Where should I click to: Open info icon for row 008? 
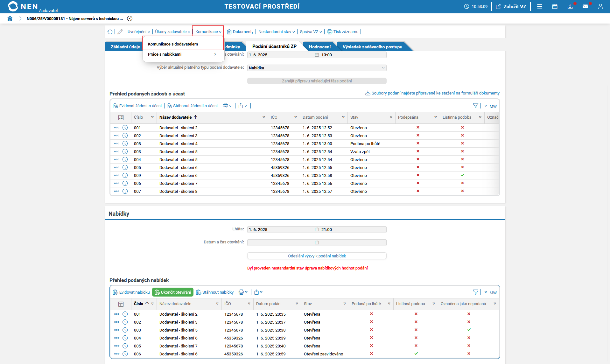coord(125,143)
